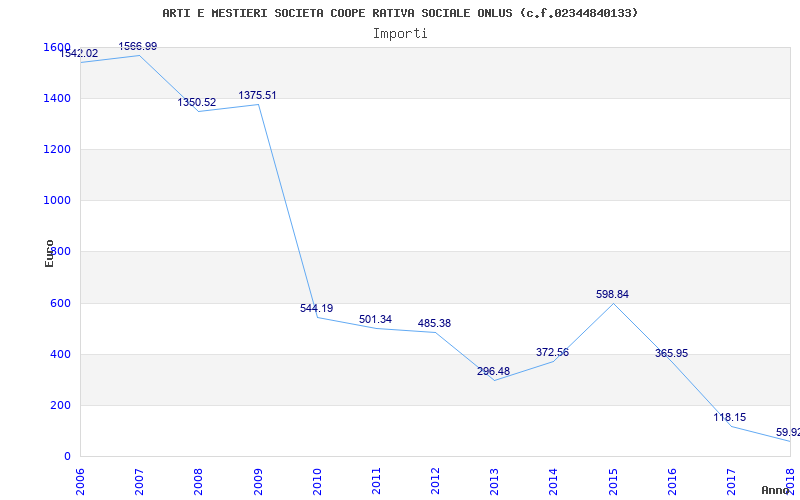Click the data label 544.19
The width and height of the screenshot is (800, 500).
316,308
